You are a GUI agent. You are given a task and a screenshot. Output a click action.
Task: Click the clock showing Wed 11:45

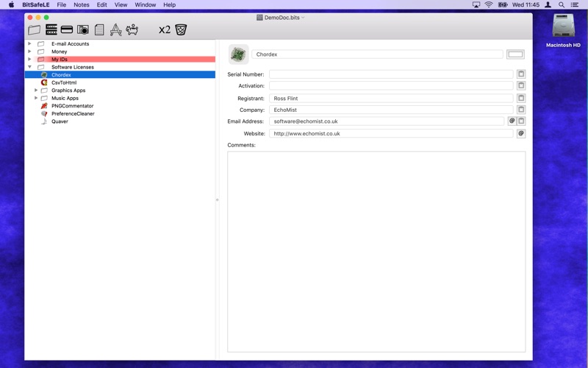pyautogui.click(x=526, y=5)
